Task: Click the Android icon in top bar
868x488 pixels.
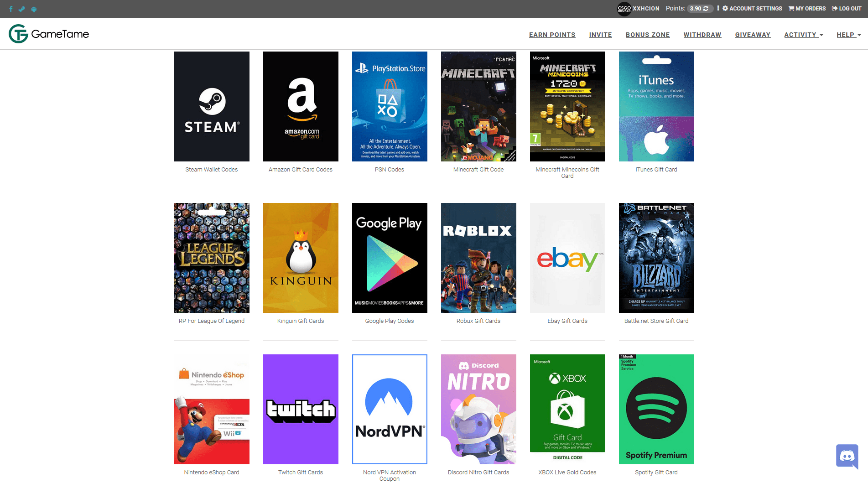Action: 34,9
